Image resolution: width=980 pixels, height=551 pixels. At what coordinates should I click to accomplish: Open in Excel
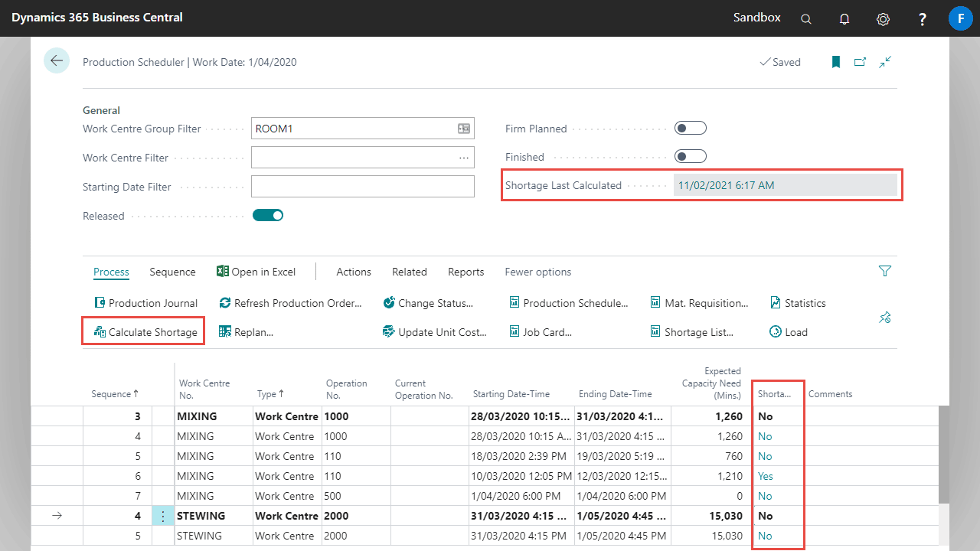(x=256, y=272)
